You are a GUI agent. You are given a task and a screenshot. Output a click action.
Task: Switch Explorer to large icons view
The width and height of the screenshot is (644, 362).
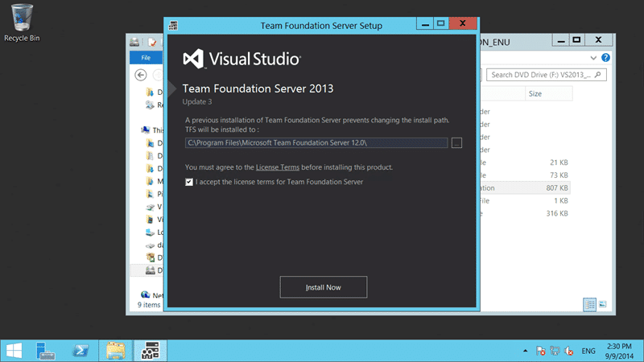click(x=602, y=305)
